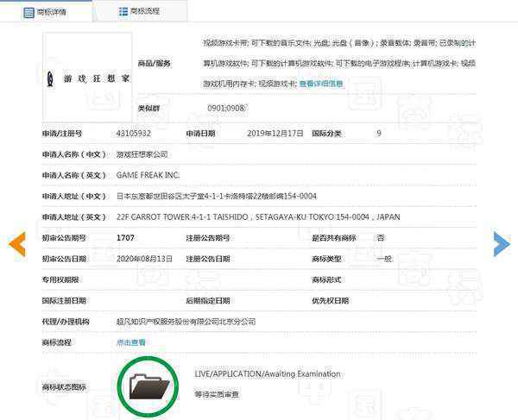Click the 商标详情 tab list icon
Image resolution: width=518 pixels, height=420 pixels.
[28, 13]
